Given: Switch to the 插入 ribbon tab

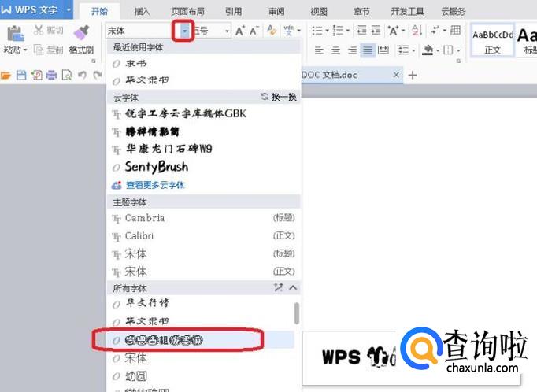Looking at the screenshot, I should 142,12.
